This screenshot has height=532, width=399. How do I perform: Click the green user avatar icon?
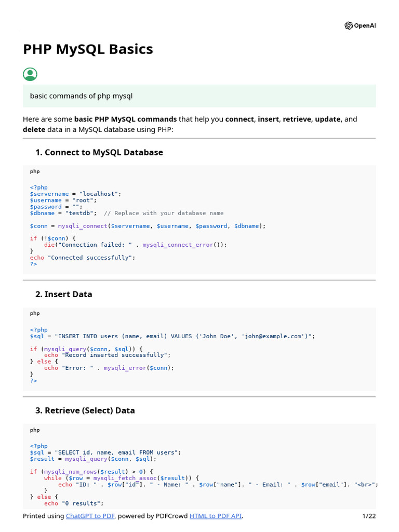click(x=30, y=74)
